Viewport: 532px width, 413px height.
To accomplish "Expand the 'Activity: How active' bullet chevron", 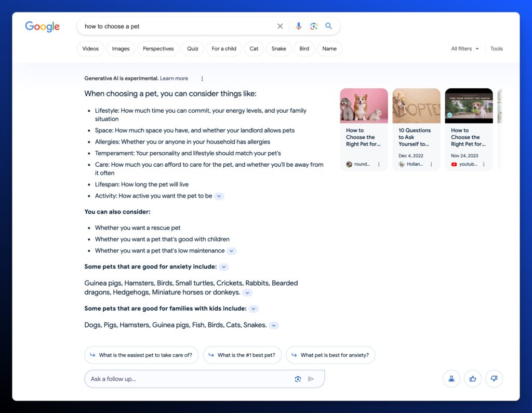I will click(219, 196).
